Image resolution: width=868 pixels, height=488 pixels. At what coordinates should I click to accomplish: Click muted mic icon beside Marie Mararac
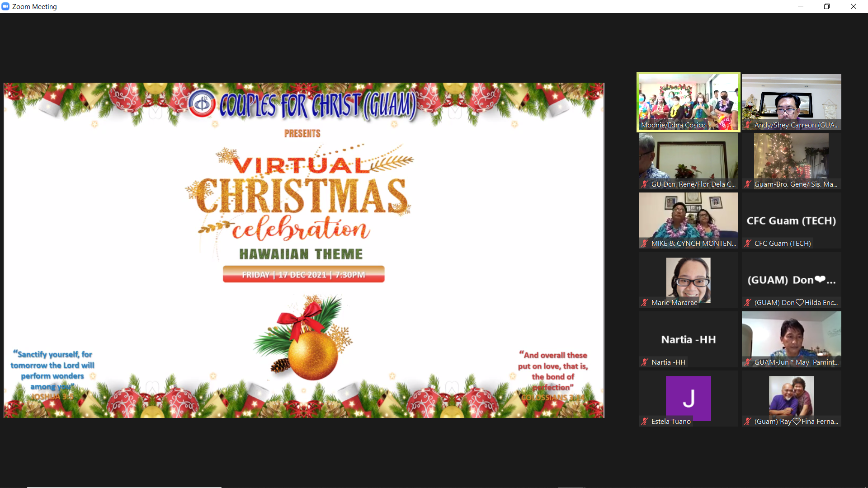click(x=645, y=303)
